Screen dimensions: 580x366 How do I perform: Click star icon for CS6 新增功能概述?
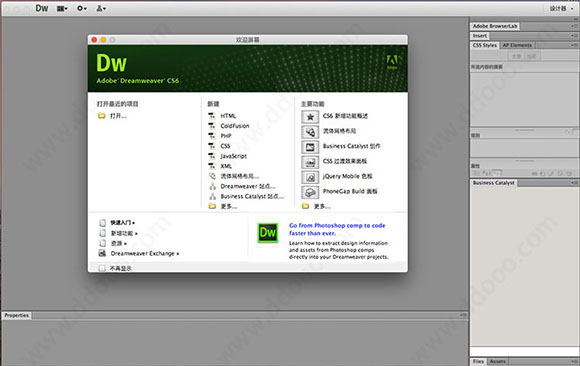click(310, 117)
